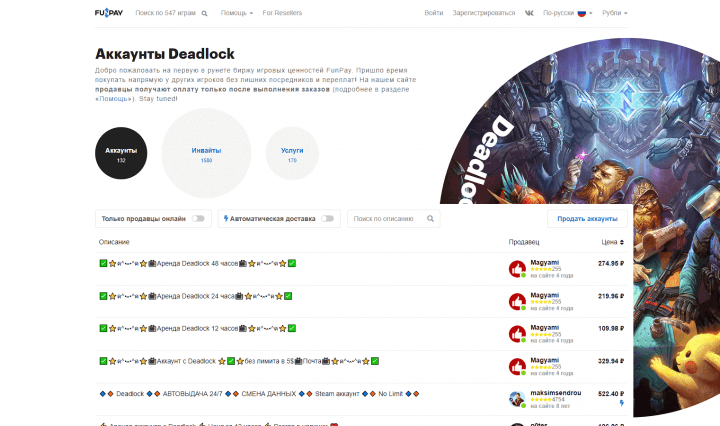Click the price sort arrows icon
This screenshot has width=720, height=426.
click(622, 242)
